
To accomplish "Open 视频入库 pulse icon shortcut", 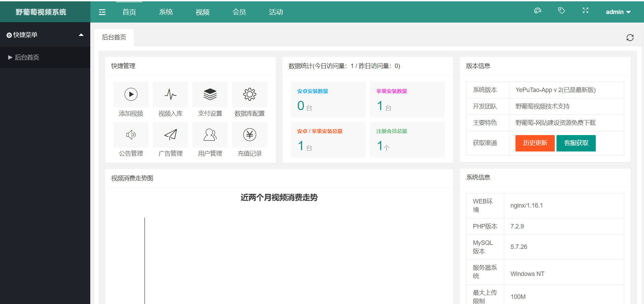I will click(x=171, y=94).
